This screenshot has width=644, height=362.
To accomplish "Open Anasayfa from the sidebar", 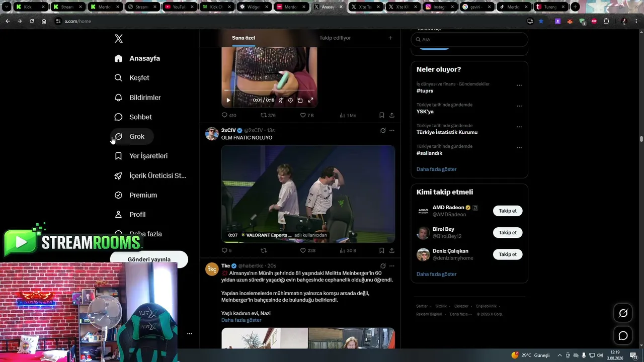I will point(137,58).
